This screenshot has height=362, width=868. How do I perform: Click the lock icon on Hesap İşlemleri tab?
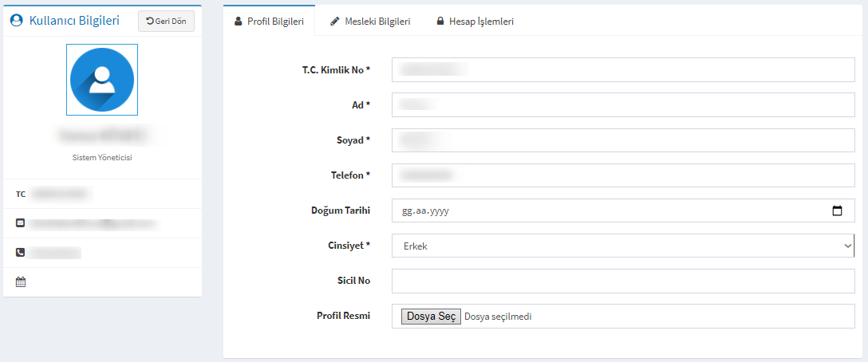pos(440,22)
